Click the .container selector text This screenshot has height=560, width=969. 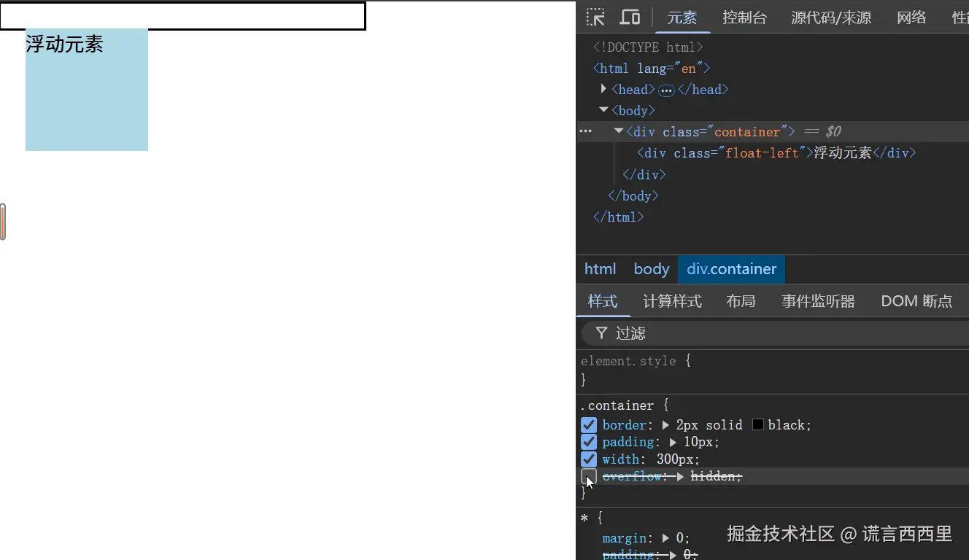[x=617, y=405]
